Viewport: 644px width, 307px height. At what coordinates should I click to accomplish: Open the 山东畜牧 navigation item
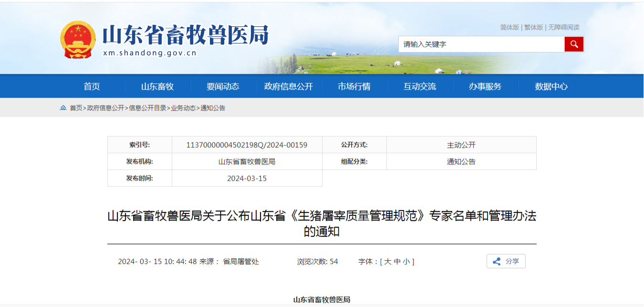tap(157, 86)
